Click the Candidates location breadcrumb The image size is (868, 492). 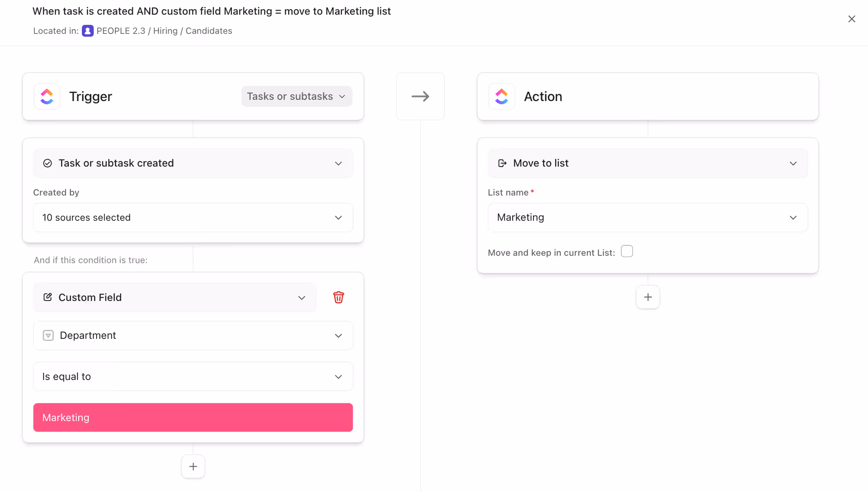208,31
